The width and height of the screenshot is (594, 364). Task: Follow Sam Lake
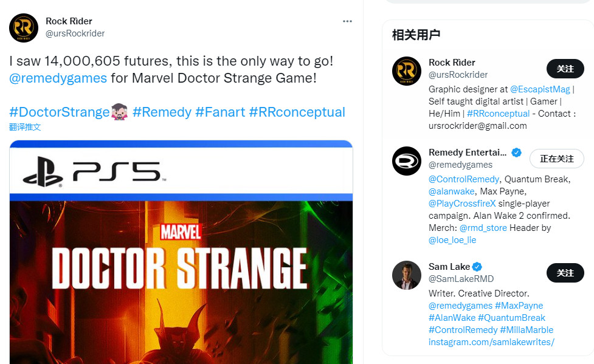click(x=565, y=273)
